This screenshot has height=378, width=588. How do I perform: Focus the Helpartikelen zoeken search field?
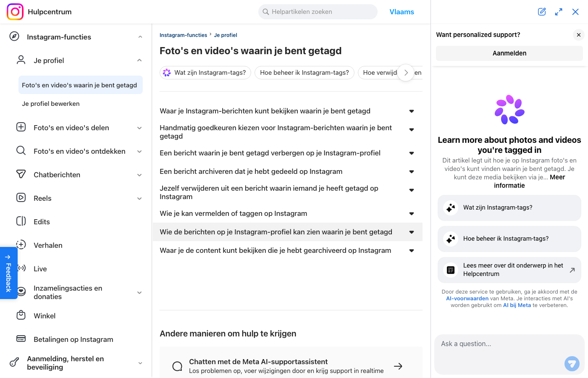click(318, 12)
